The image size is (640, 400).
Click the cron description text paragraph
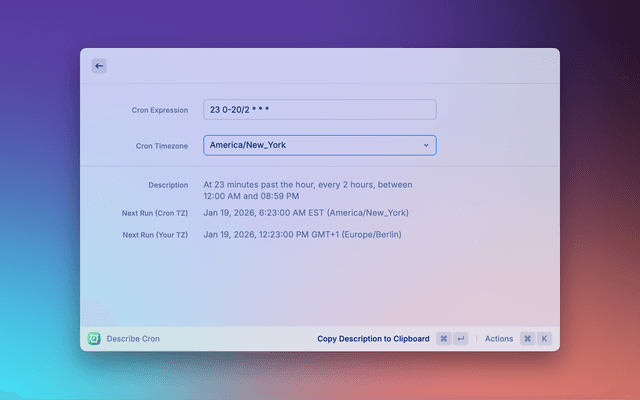tap(307, 190)
